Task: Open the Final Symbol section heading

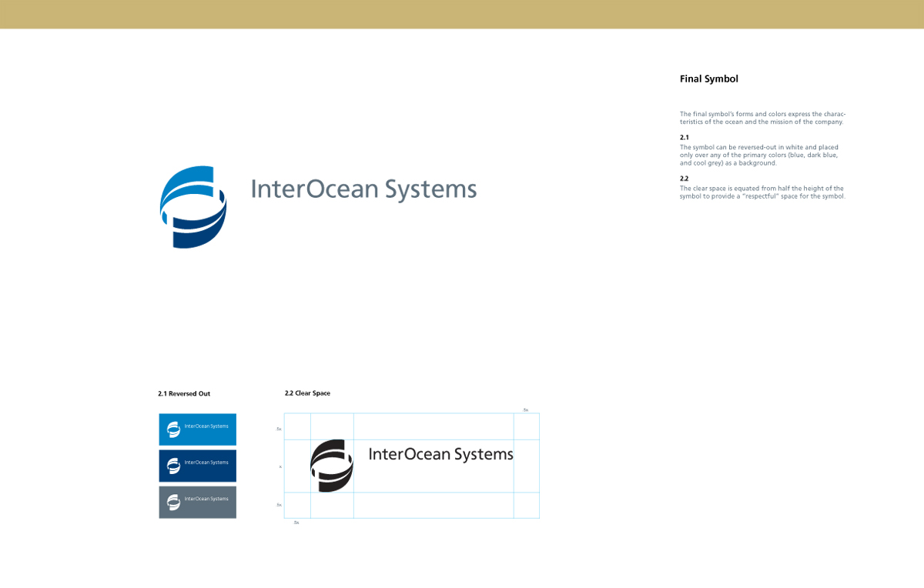Action: click(x=708, y=79)
